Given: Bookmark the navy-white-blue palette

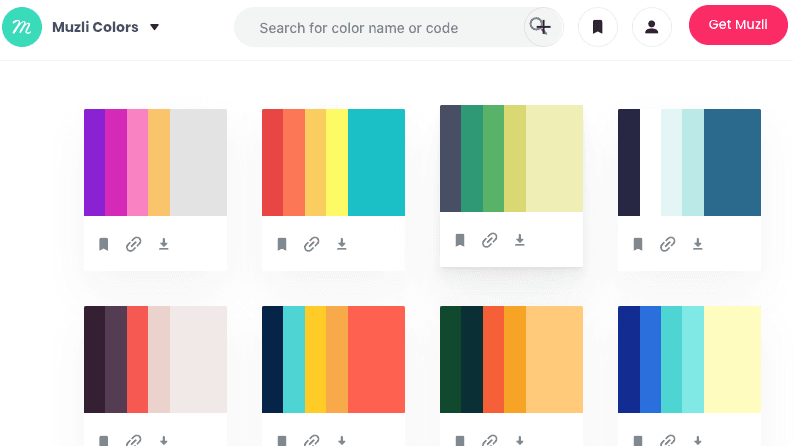Looking at the screenshot, I should click(638, 244).
